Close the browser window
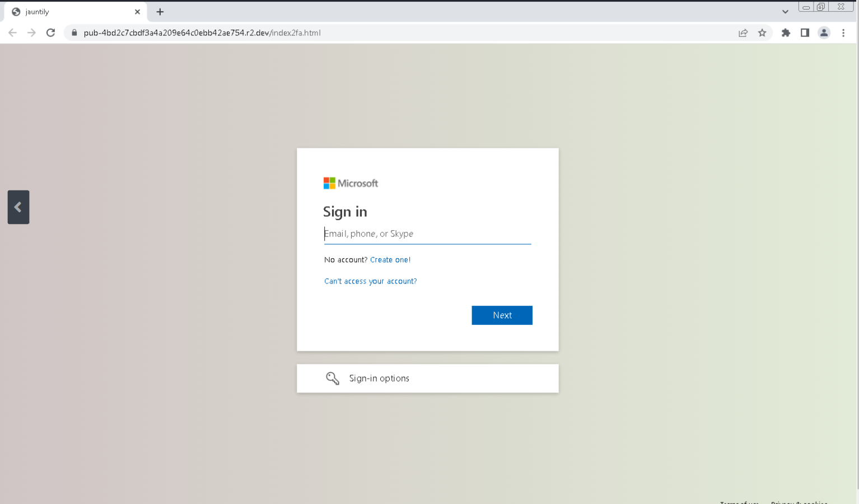 [841, 7]
